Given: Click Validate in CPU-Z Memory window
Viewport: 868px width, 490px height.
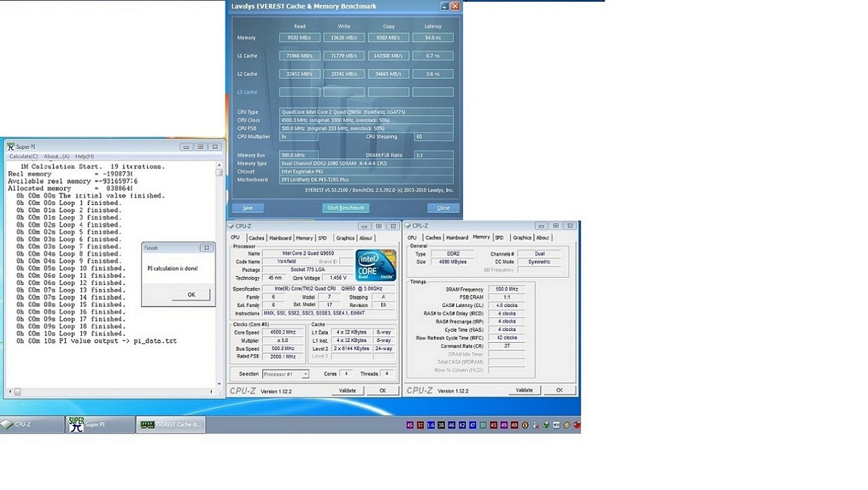Looking at the screenshot, I should coord(524,390).
